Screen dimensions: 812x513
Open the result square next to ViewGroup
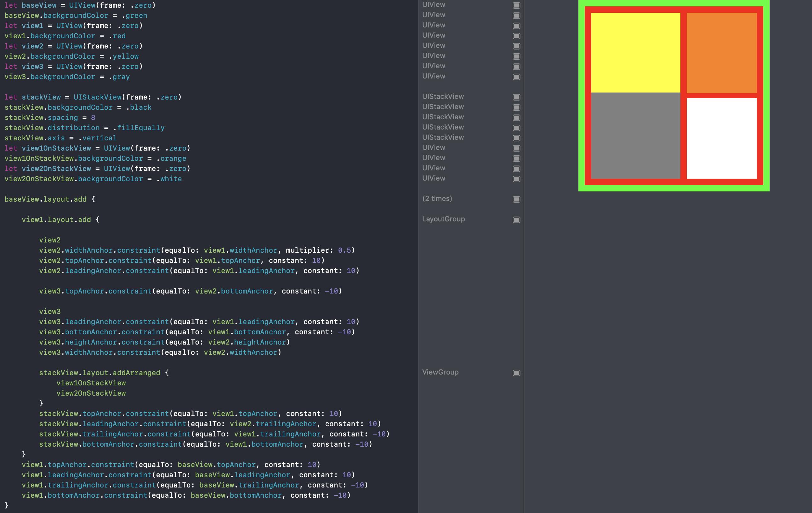pos(516,373)
